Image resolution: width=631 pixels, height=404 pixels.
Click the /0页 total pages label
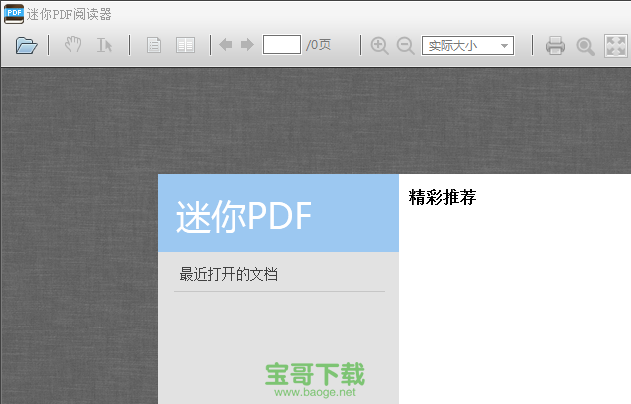coord(319,45)
